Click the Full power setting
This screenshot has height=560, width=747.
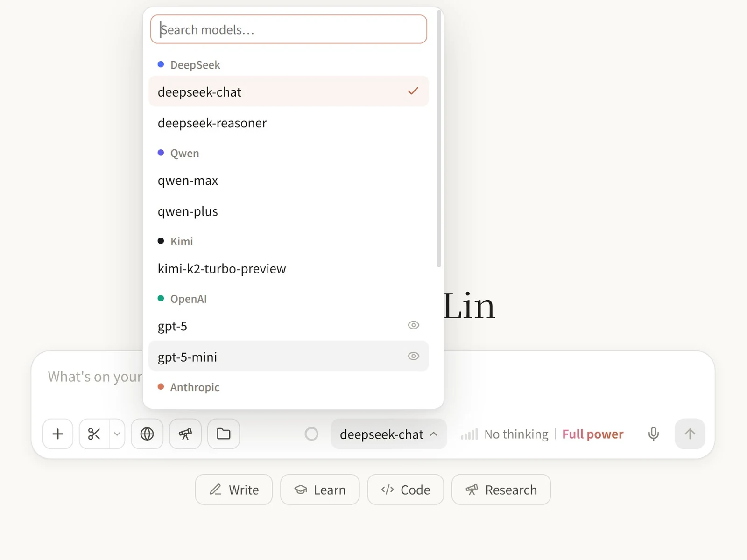click(x=592, y=434)
